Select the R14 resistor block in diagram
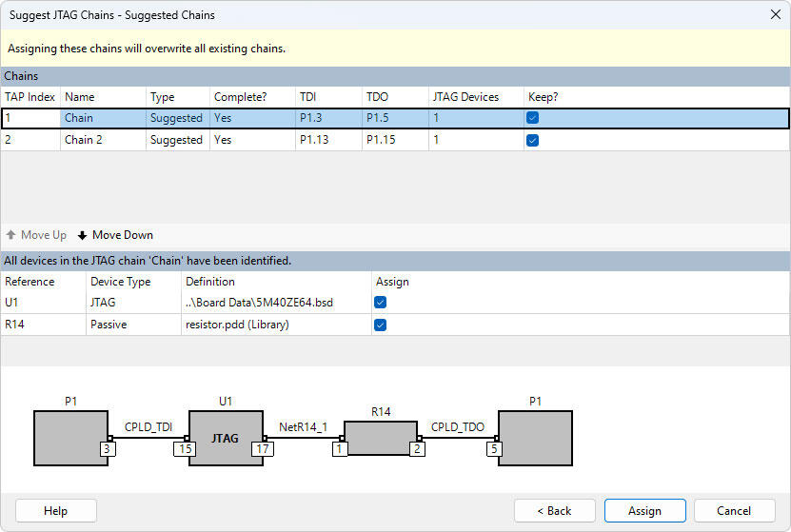791x532 pixels. pos(381,437)
